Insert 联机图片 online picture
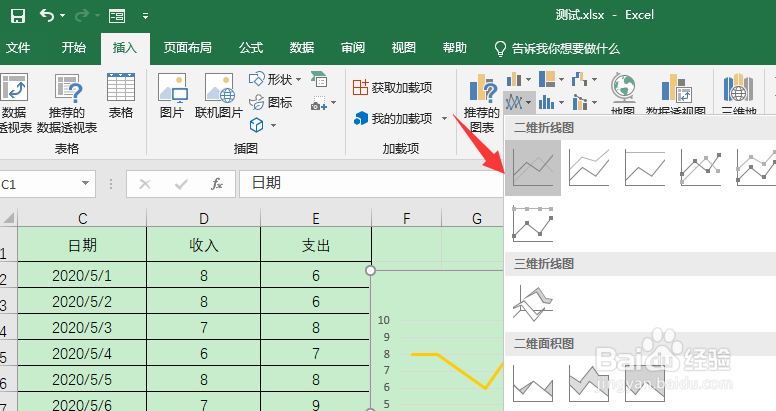 pyautogui.click(x=219, y=96)
